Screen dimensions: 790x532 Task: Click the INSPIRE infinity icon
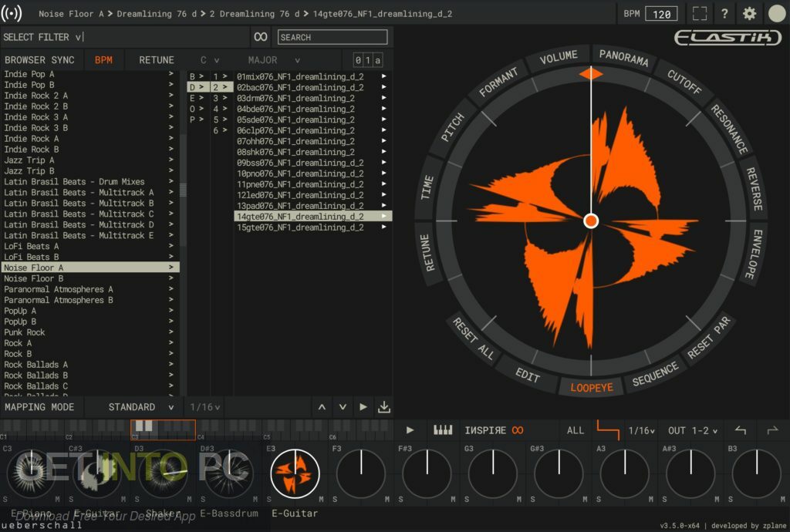coord(518,430)
